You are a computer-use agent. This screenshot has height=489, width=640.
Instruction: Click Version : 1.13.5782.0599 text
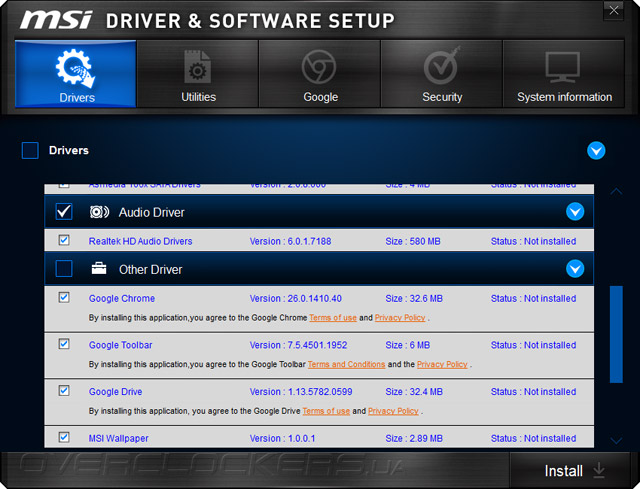[301, 391]
